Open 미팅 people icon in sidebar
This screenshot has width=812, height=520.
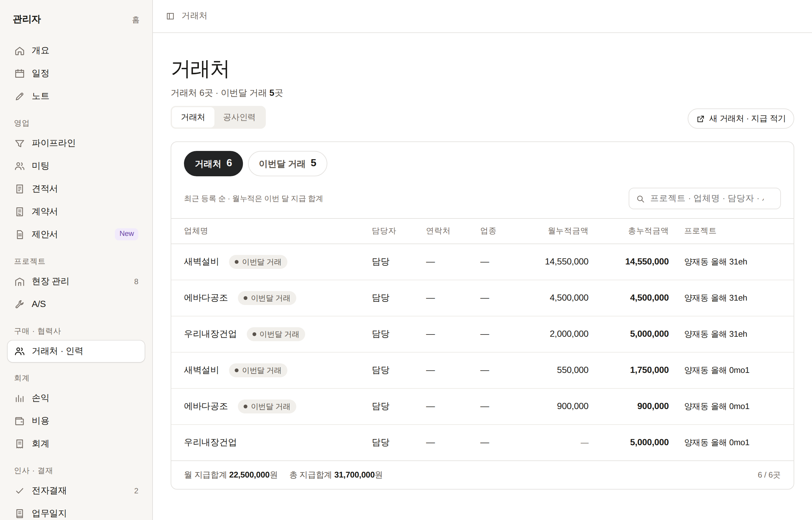coord(20,166)
